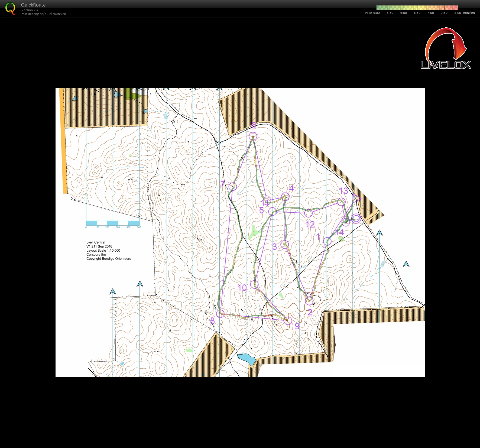Click control circle 12 marker
Viewport: 480px width, 448px height.
308,213
